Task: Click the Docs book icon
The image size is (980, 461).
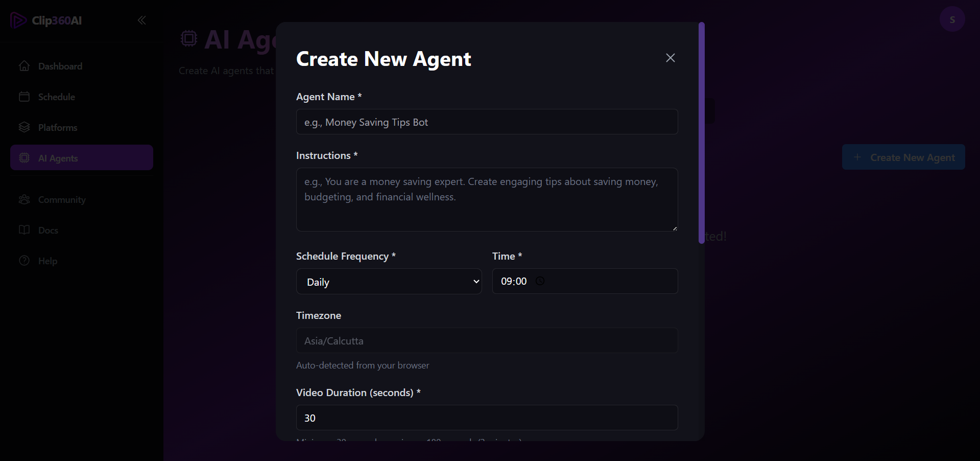Action: 24,230
